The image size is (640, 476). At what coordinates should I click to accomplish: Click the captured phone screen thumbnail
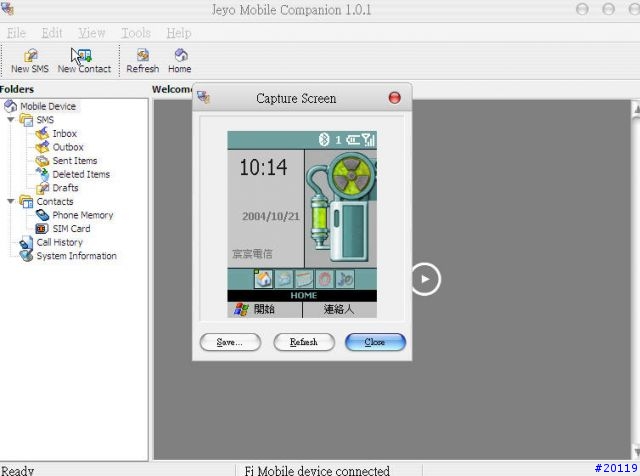coord(302,224)
